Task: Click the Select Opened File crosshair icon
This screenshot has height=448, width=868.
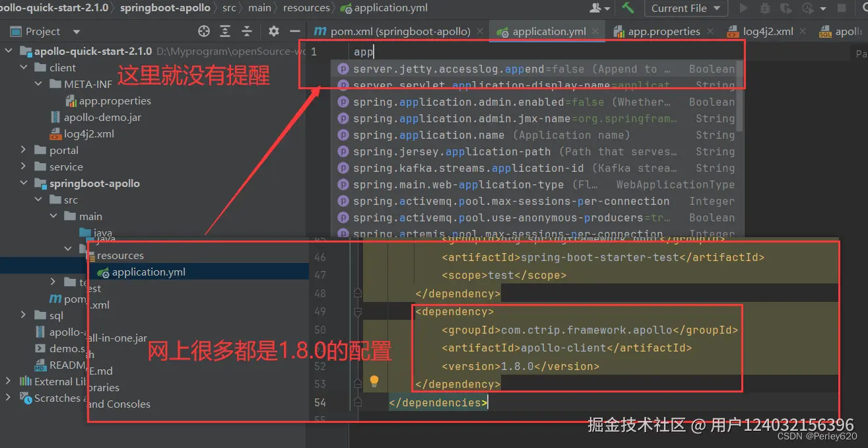Action: pyautogui.click(x=202, y=30)
